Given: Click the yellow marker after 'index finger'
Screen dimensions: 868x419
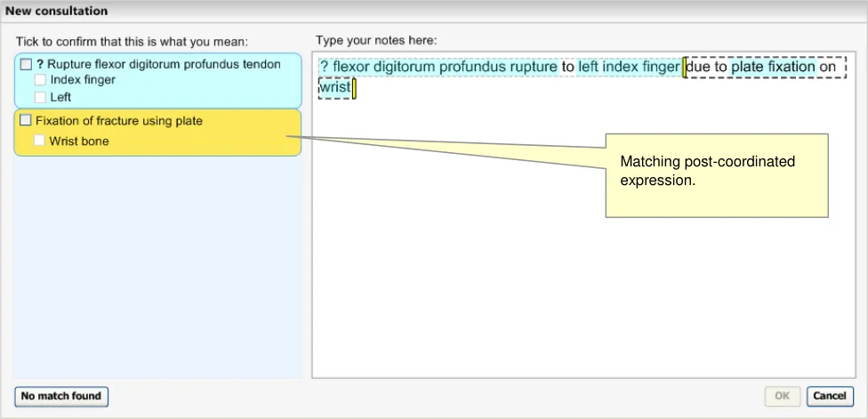Looking at the screenshot, I should [683, 68].
